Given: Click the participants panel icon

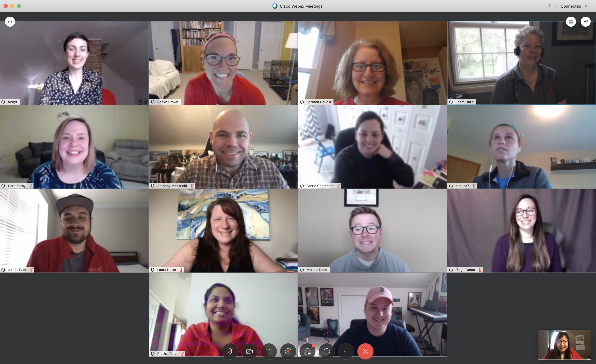Looking at the screenshot, I should 307,351.
